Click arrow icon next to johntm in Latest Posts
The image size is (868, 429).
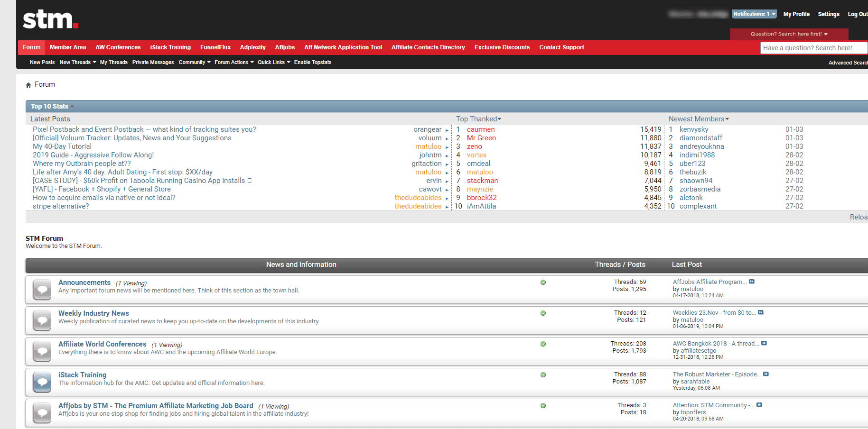pos(447,156)
